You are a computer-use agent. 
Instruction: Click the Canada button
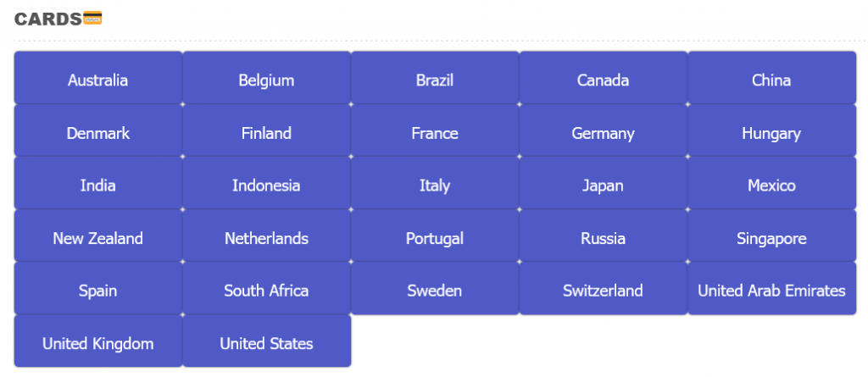tap(603, 80)
